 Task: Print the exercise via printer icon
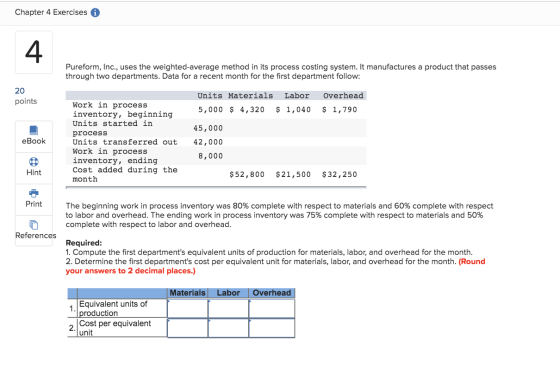tap(34, 193)
